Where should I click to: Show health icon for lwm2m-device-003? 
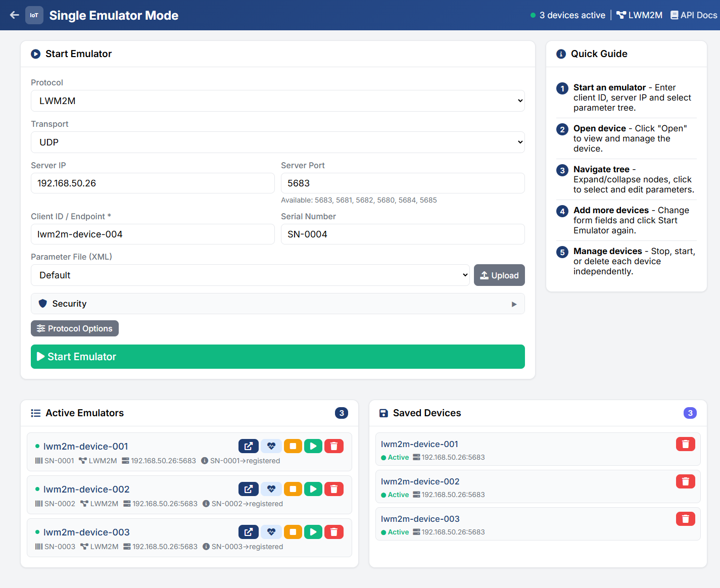click(271, 532)
